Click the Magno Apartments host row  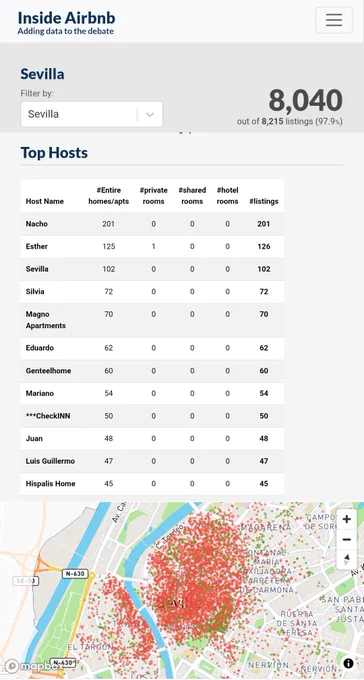point(152,320)
